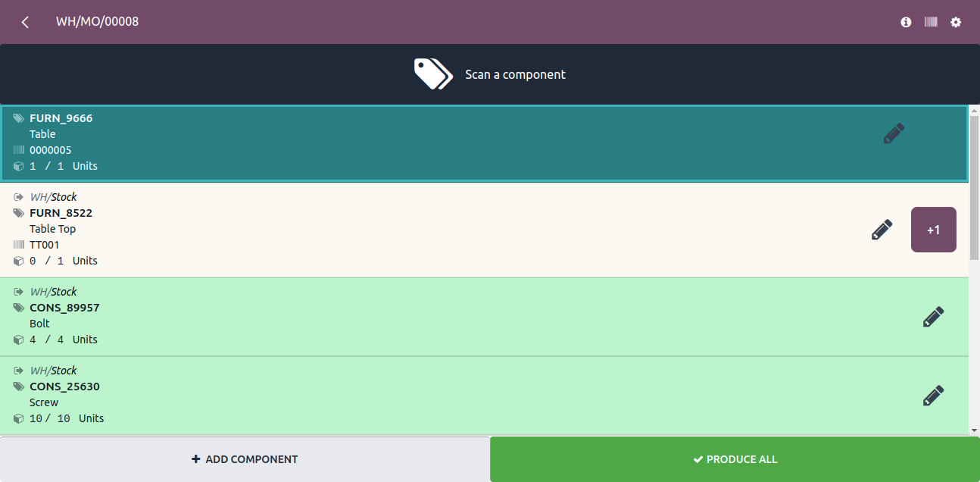Click the cube icon beside 10 / 10 Units
Viewport: 980px width, 482px height.
click(19, 418)
